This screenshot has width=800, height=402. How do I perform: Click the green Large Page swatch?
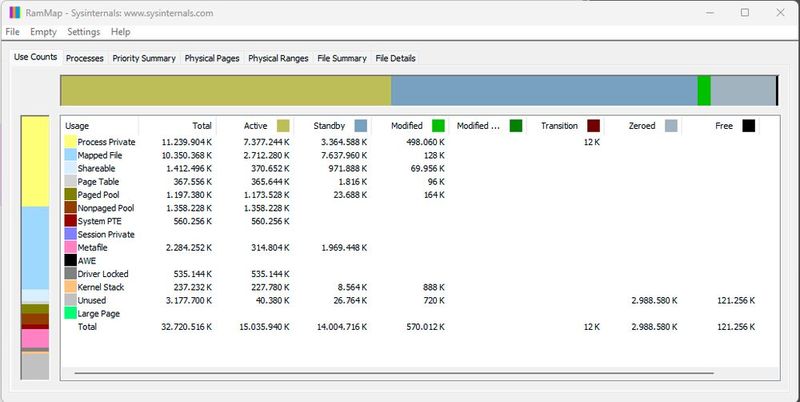[70, 313]
